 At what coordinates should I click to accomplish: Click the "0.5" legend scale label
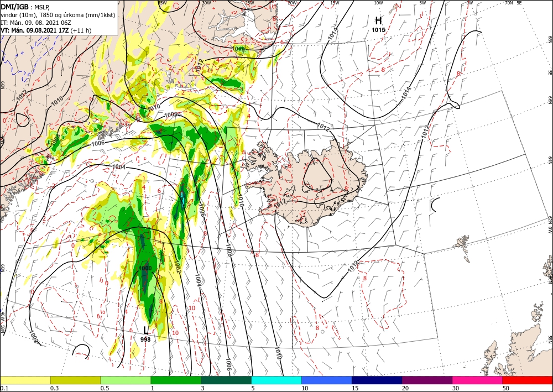104,388
